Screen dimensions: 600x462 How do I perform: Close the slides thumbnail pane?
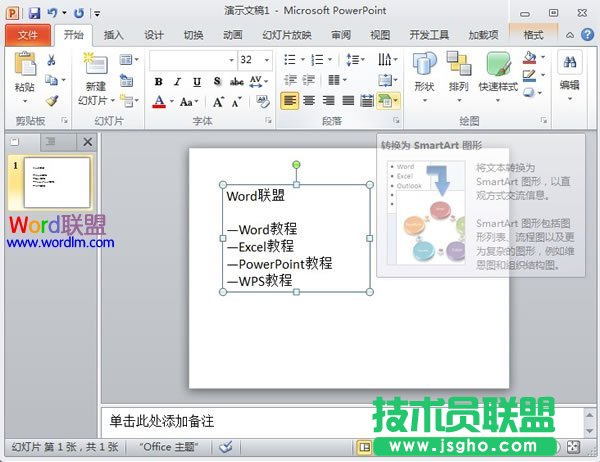tap(88, 142)
